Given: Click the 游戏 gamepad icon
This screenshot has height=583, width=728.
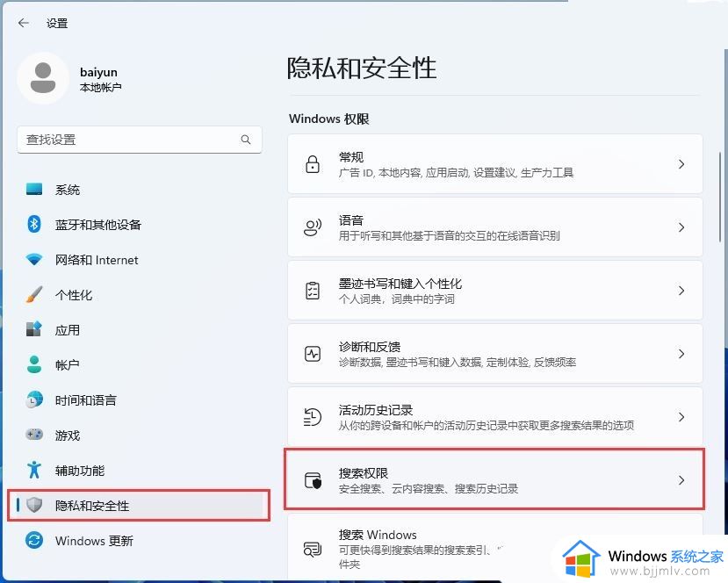Looking at the screenshot, I should click(34, 435).
